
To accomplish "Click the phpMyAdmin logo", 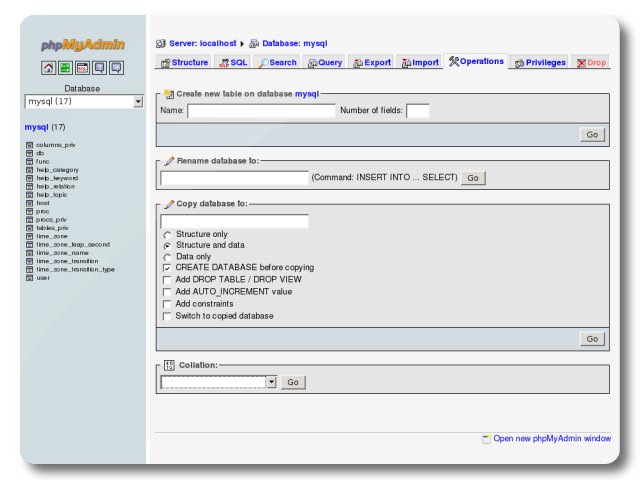I will click(x=82, y=45).
